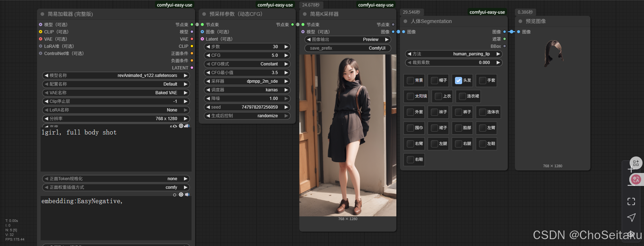Increase CFG最小值 with its right arrow

click(286, 73)
